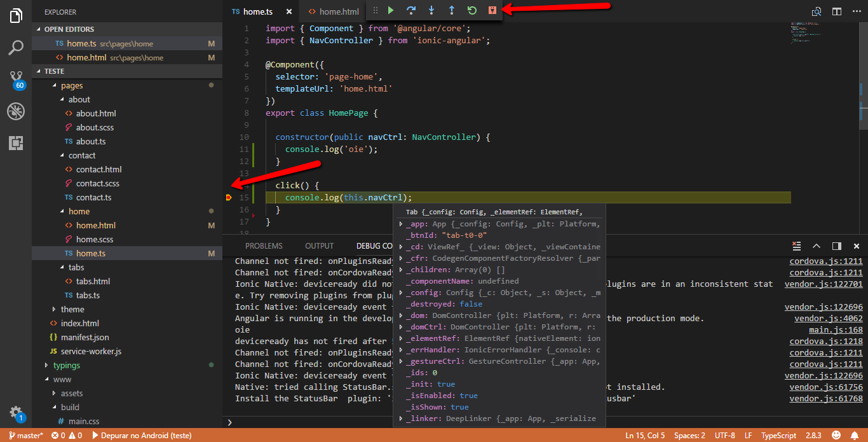The width and height of the screenshot is (868, 442).
Task: Toggle the split editor layout icon
Action: tap(837, 11)
